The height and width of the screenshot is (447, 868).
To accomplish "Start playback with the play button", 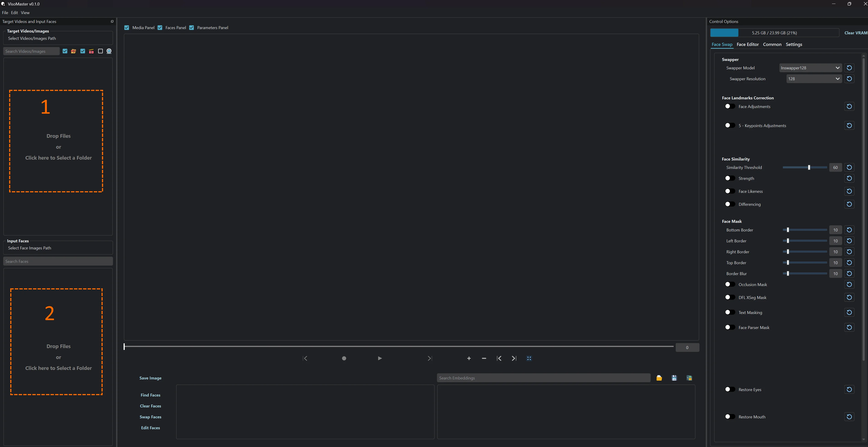I will (x=380, y=359).
